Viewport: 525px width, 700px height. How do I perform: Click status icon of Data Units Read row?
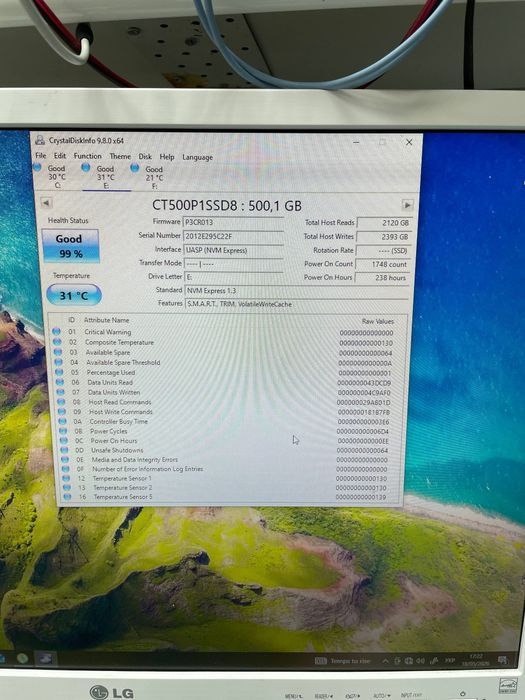pos(60,382)
